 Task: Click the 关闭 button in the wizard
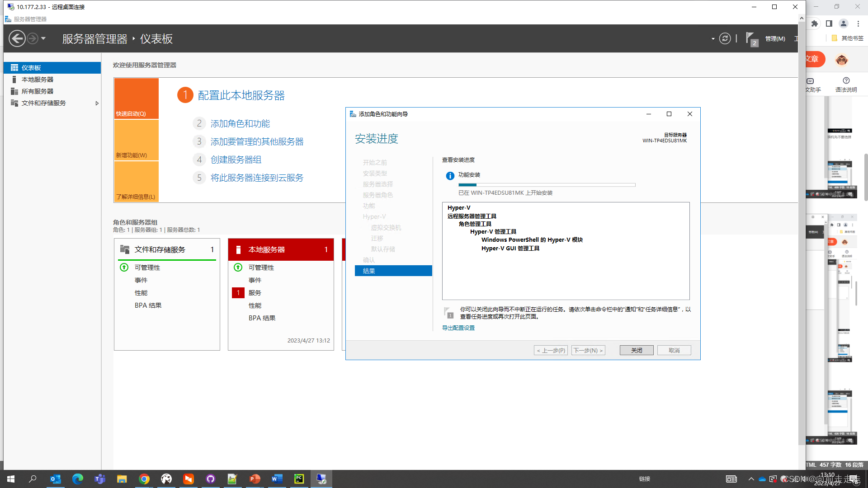point(636,350)
